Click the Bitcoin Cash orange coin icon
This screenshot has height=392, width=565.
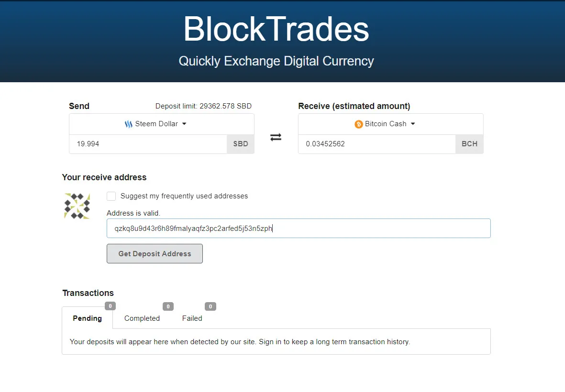[358, 124]
